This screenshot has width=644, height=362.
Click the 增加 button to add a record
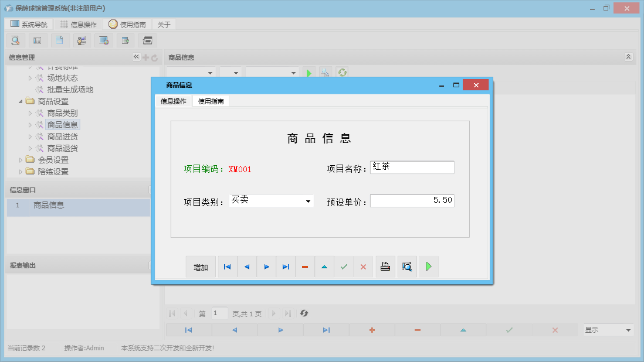pyautogui.click(x=201, y=267)
